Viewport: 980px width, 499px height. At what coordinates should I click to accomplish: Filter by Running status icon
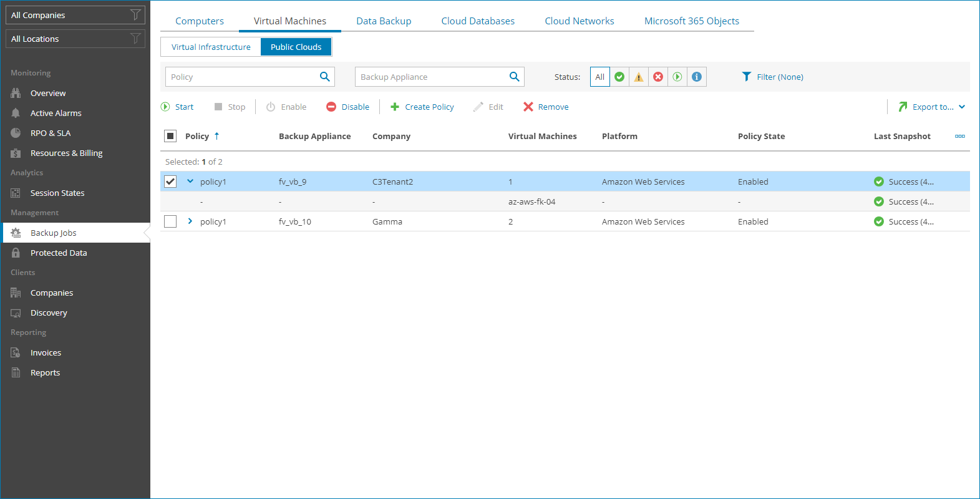click(x=677, y=77)
